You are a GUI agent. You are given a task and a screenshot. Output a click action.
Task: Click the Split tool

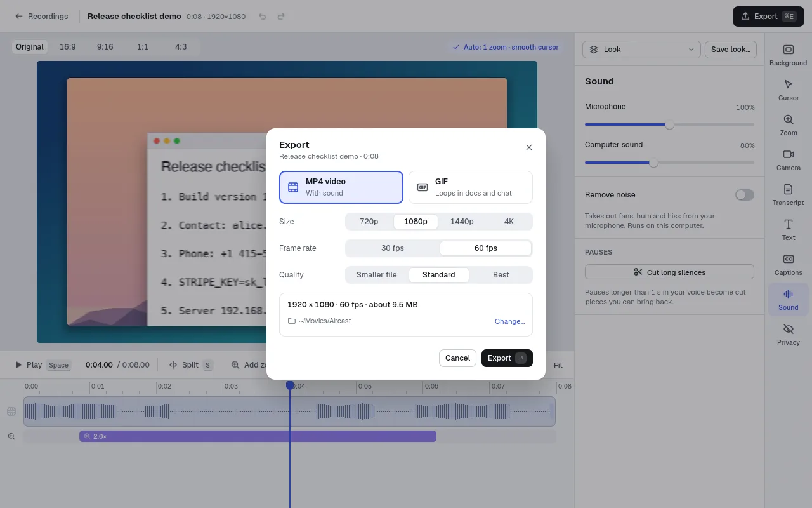(190, 365)
